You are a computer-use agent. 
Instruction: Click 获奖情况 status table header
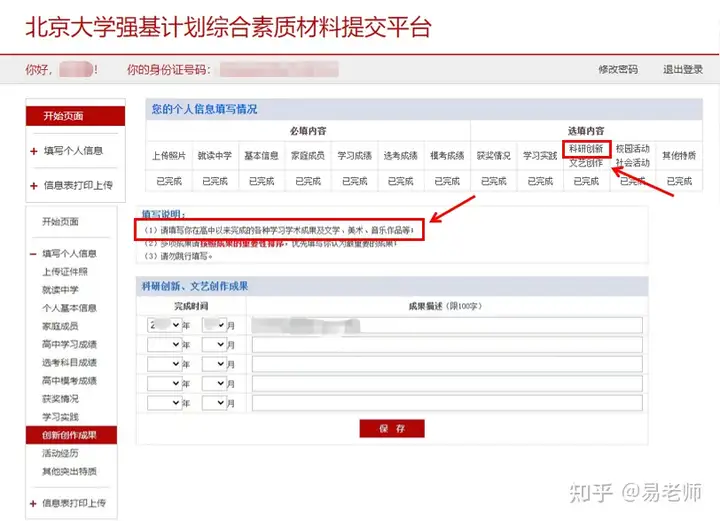[494, 156]
